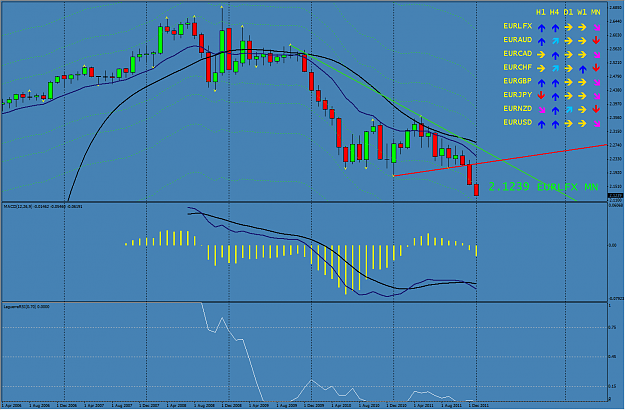Select the EURUSD pair label
Viewport: 625px width, 410px height.
coord(517,122)
